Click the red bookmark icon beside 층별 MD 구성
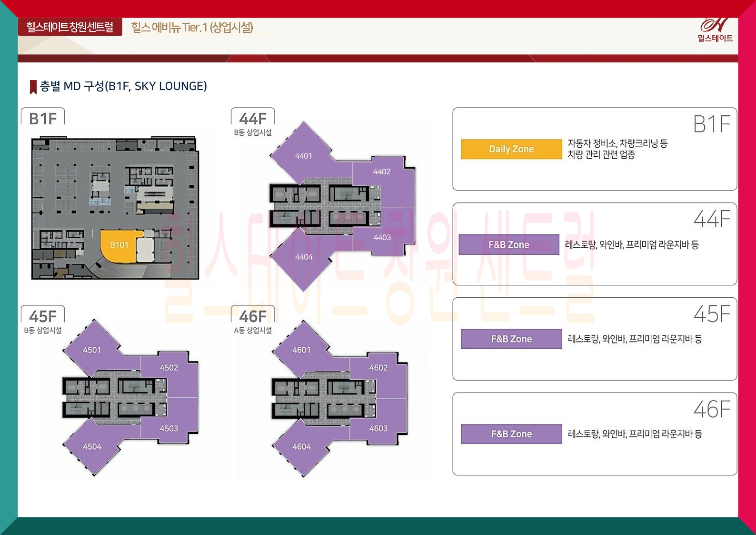Image resolution: width=756 pixels, height=535 pixels. pos(33,87)
